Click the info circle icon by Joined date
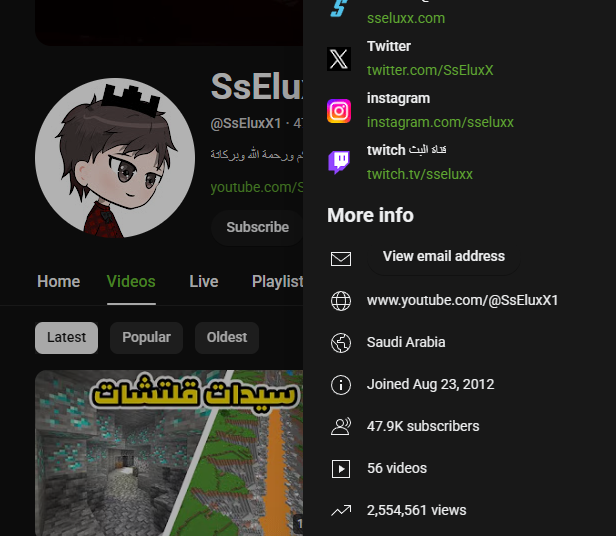 tap(341, 385)
